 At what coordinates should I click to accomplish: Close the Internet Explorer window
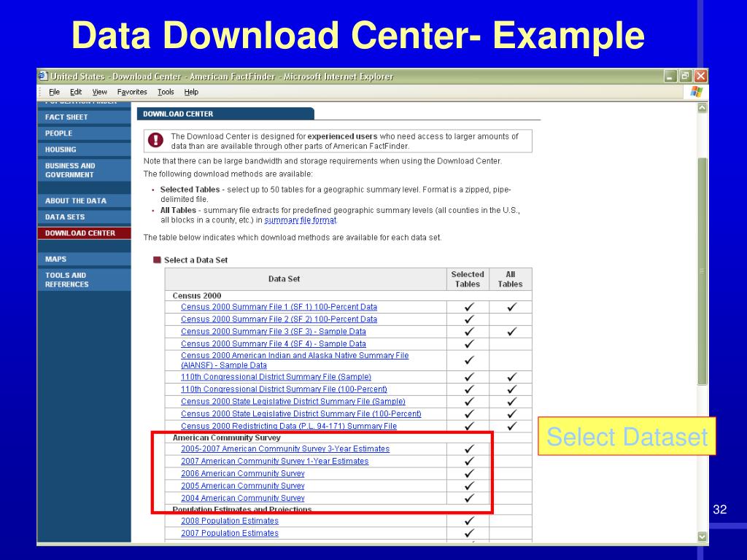click(x=701, y=76)
